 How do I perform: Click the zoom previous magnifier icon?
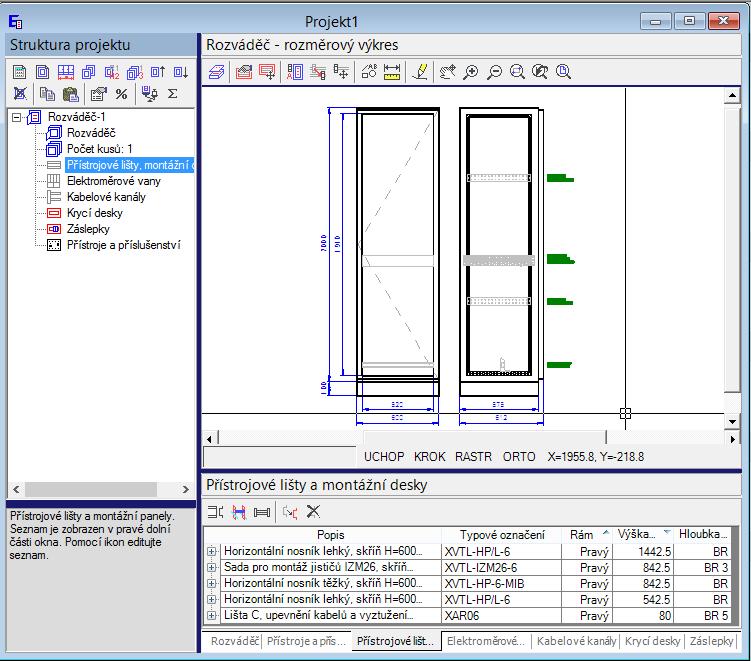[x=540, y=72]
